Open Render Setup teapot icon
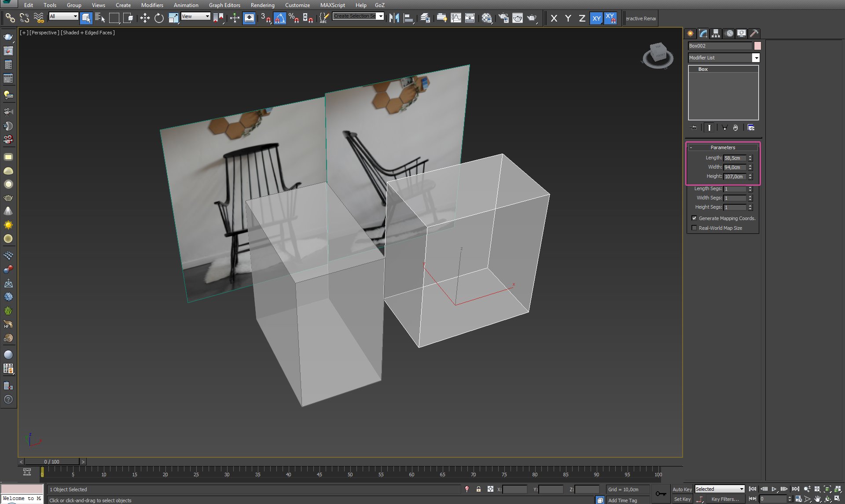Screen dimensions: 845x504 (x=503, y=18)
